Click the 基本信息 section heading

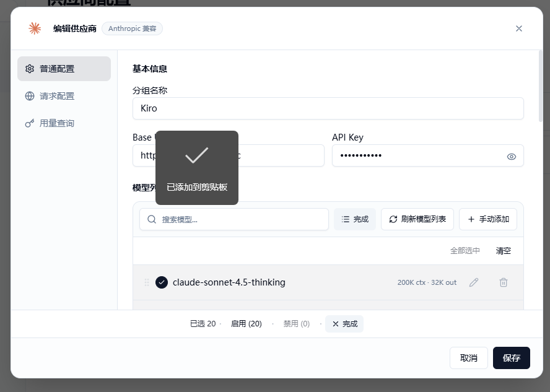150,69
